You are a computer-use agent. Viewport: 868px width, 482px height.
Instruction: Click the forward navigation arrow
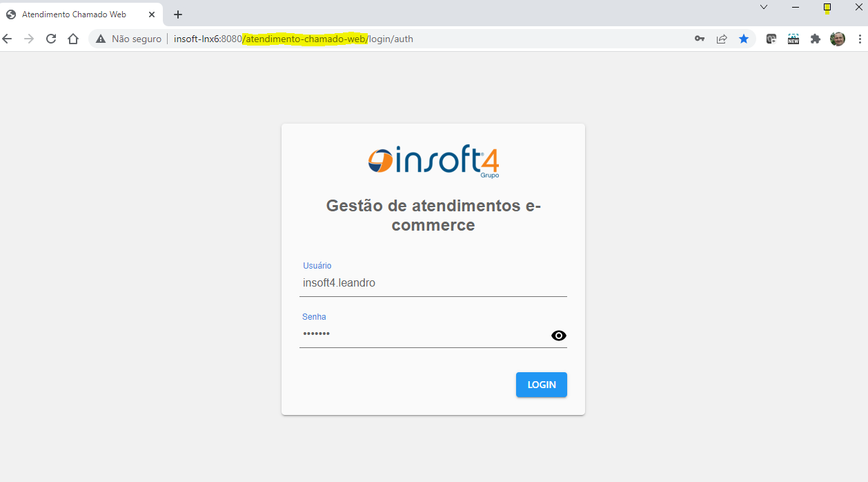(x=28, y=39)
